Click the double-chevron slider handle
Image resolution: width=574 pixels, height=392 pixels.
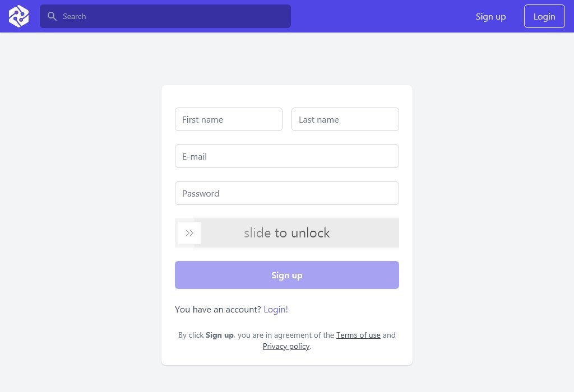point(189,233)
